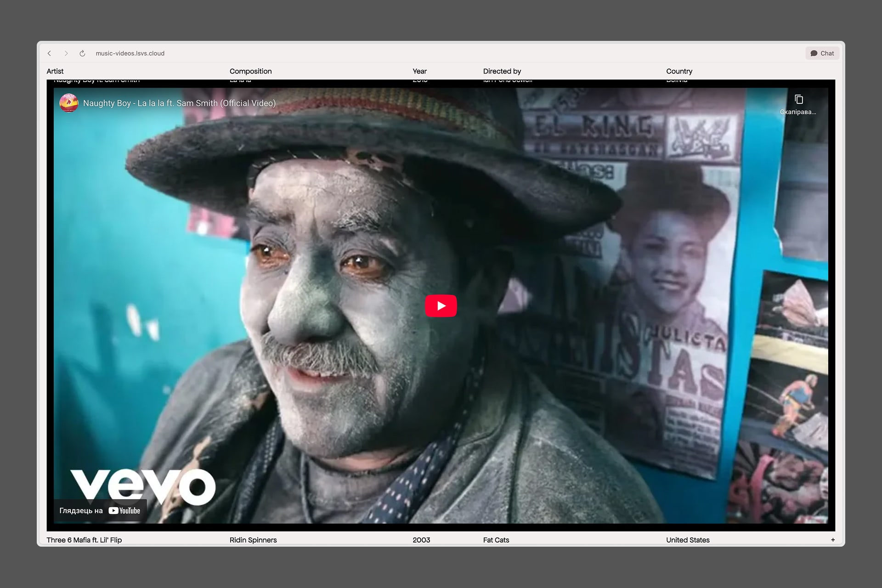
Task: Open the Chat panel
Action: (822, 53)
